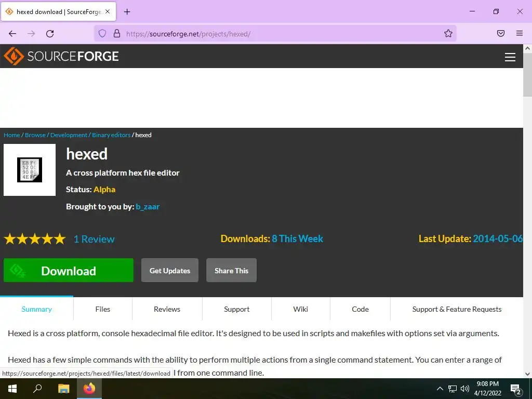Open the b_zaar author link
This screenshot has width=532, height=399.
click(148, 207)
